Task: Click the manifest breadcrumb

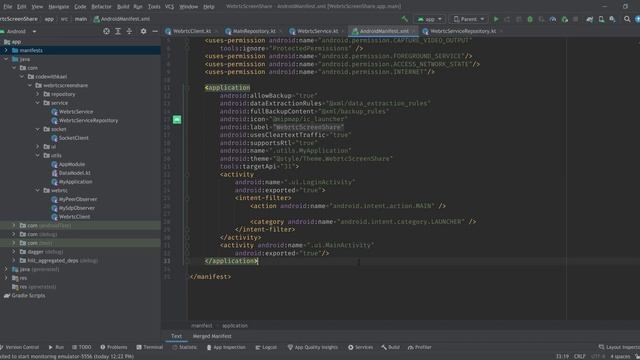Action: click(x=202, y=326)
